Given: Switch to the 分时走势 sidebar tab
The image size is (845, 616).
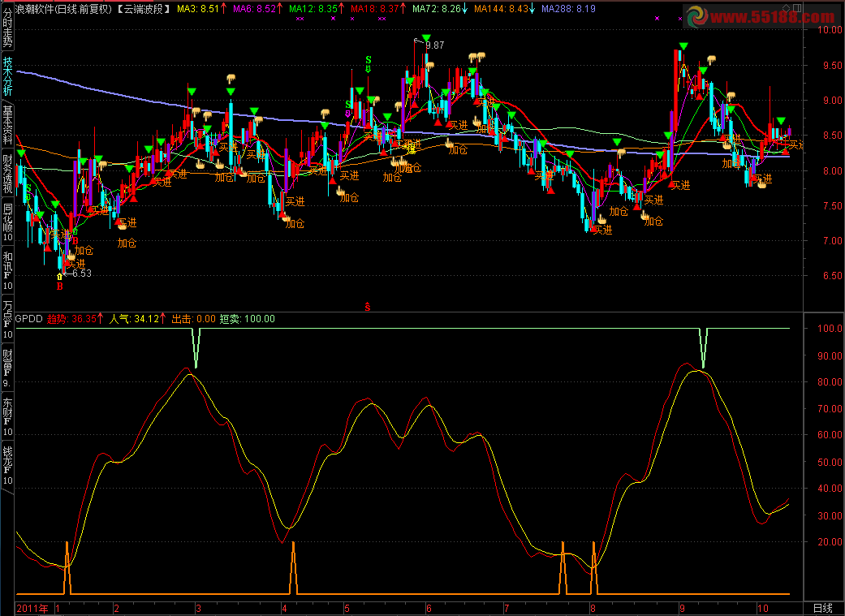Looking at the screenshot, I should point(7,26).
